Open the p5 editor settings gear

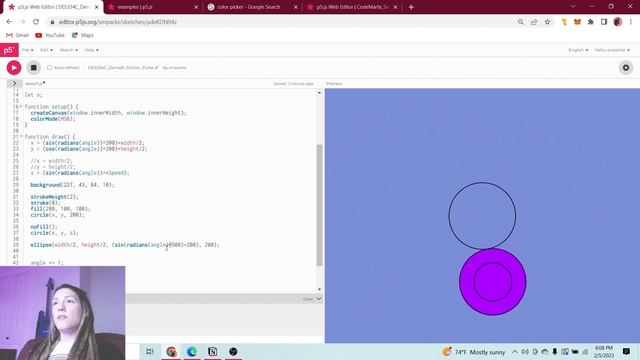click(x=626, y=67)
